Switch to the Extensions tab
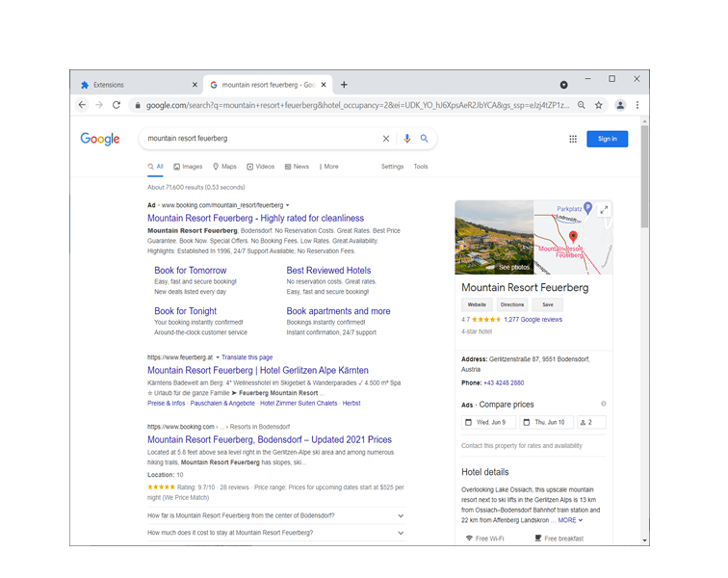This screenshot has width=728, height=578. [137, 85]
